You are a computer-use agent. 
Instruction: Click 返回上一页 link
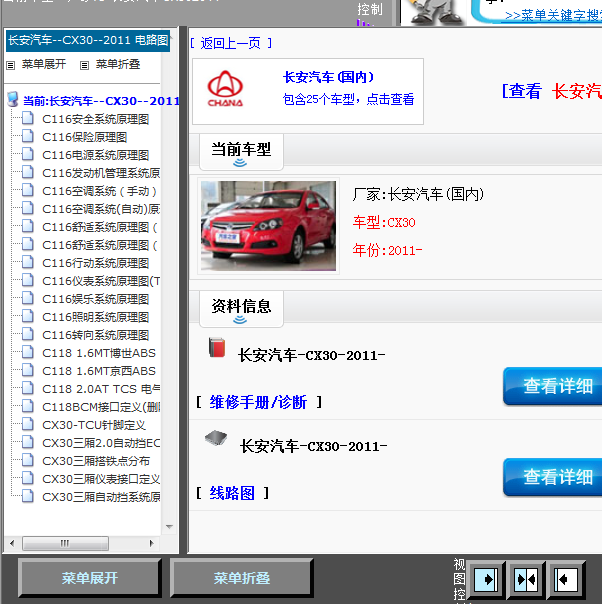pyautogui.click(x=231, y=43)
